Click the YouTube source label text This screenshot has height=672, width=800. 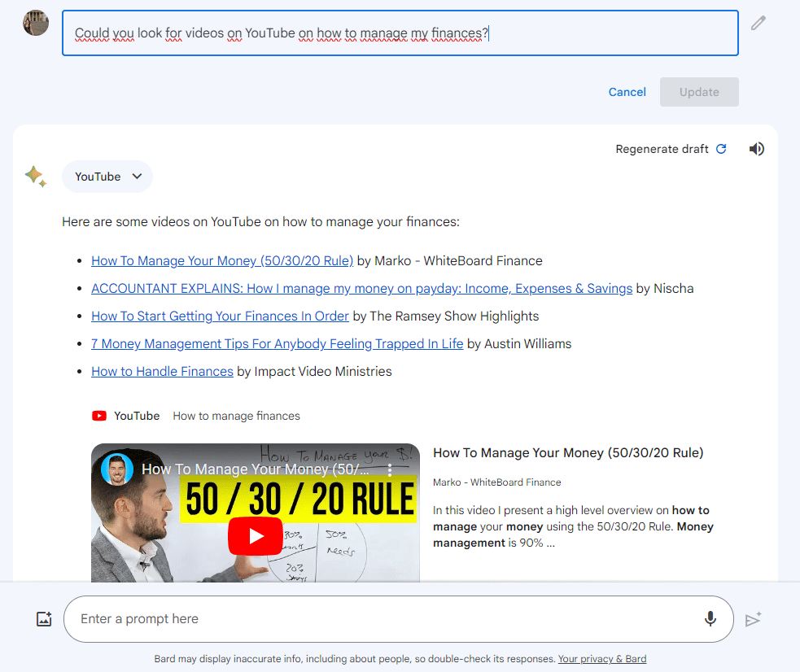137,416
